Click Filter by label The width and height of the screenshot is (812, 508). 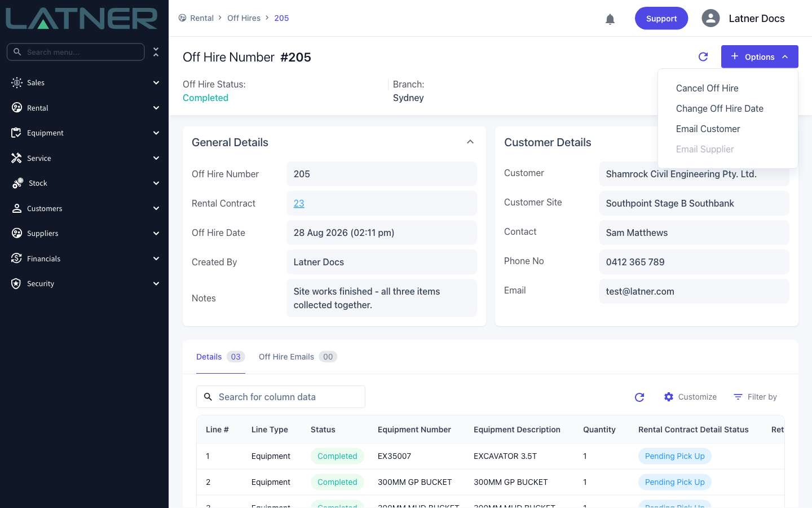(762, 397)
